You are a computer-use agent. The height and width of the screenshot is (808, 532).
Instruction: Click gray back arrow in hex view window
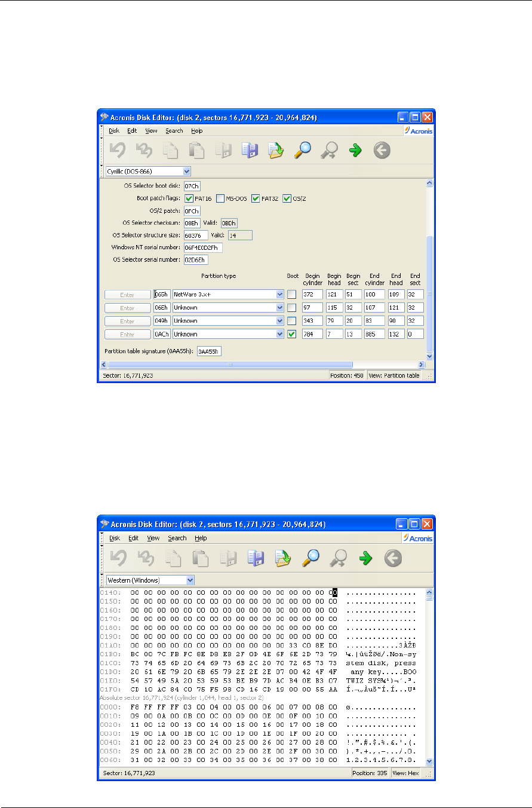392,558
